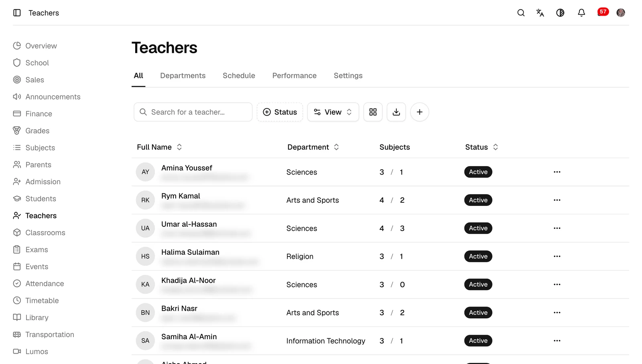
Task: Open row actions for Amina Youssef
Action: pos(557,172)
